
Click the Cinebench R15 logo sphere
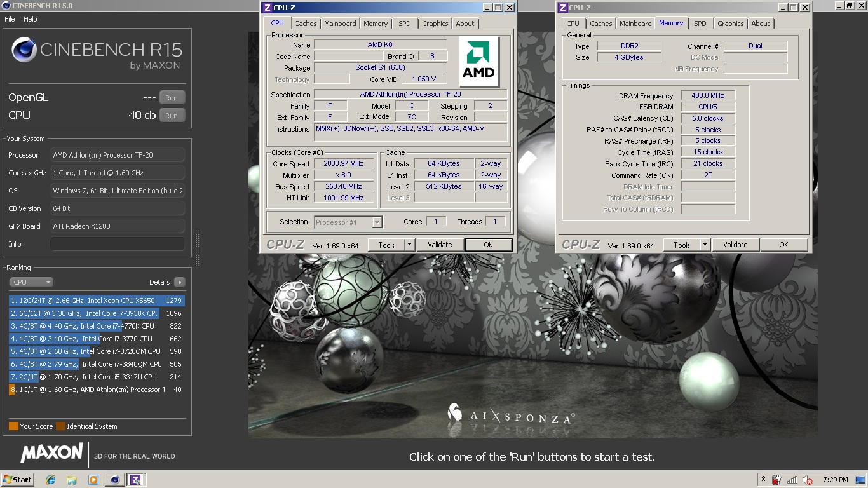pos(24,50)
